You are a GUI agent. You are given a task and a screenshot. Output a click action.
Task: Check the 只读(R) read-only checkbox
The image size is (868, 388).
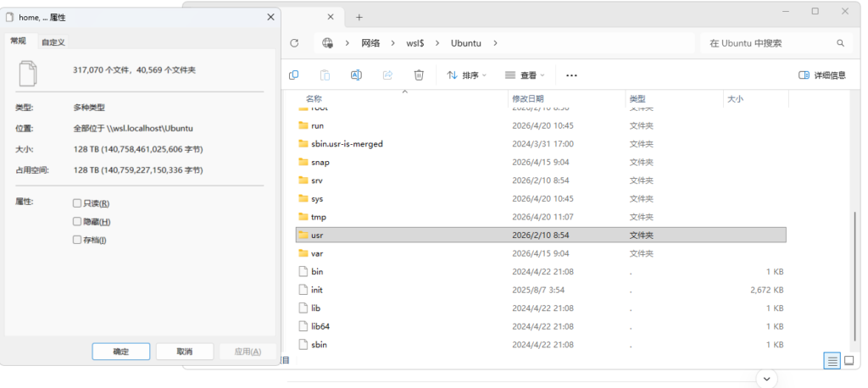77,203
